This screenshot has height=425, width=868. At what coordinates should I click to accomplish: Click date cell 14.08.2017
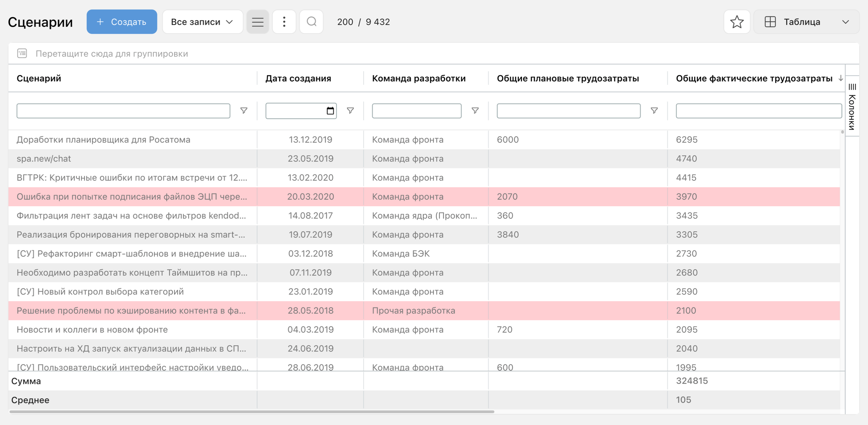coord(310,216)
